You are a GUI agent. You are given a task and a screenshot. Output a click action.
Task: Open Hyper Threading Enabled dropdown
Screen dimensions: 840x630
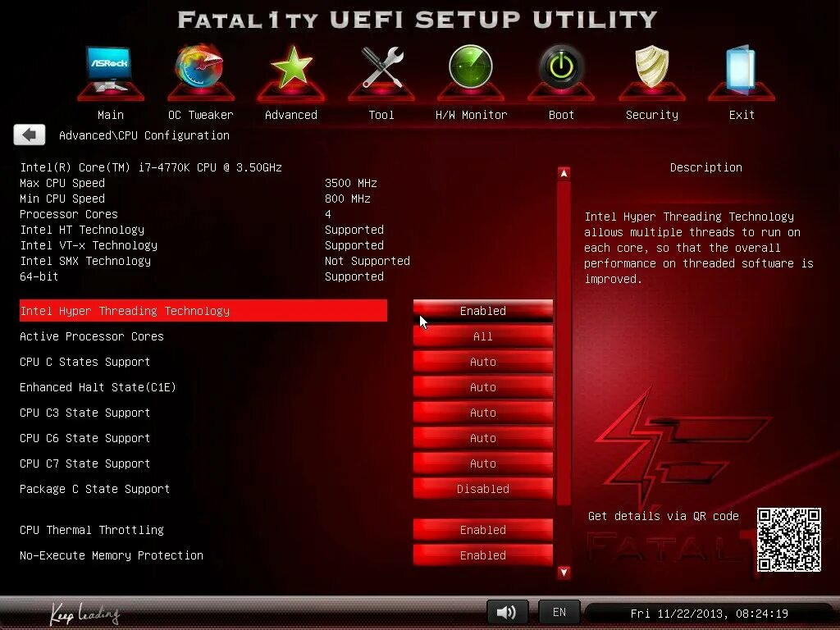tap(482, 311)
